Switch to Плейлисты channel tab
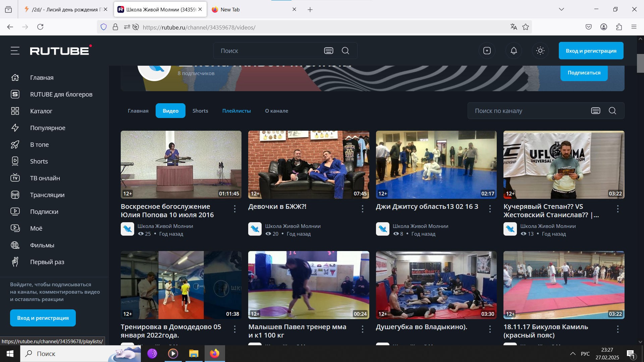The width and height of the screenshot is (644, 362). (x=236, y=111)
